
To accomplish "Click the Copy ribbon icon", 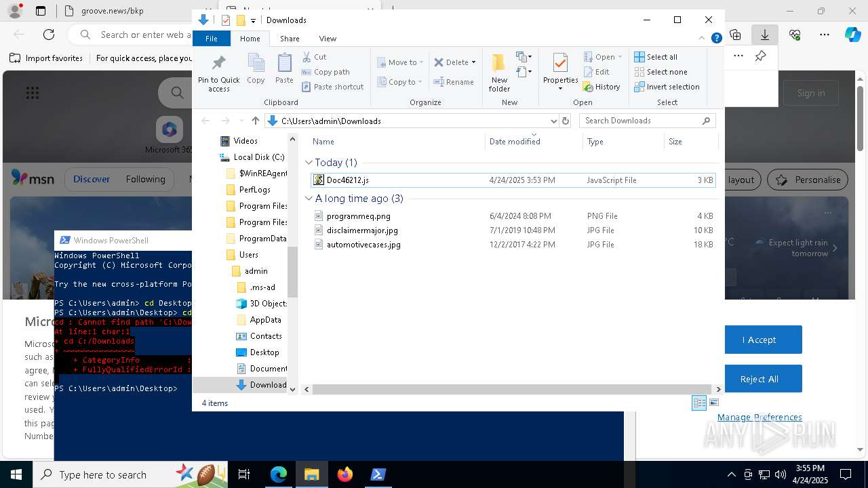I will [x=256, y=68].
